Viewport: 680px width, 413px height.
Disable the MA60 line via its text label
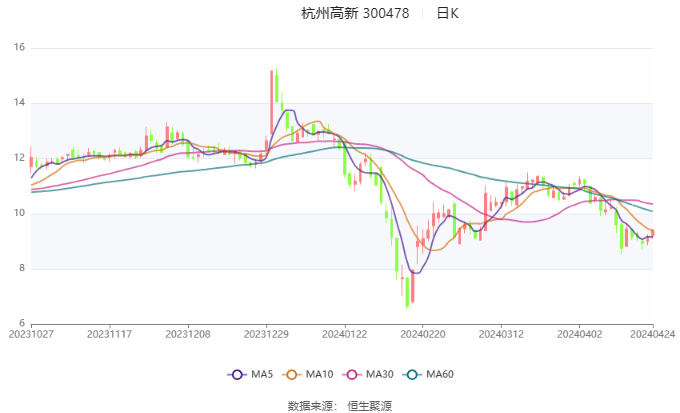pyautogui.click(x=440, y=374)
